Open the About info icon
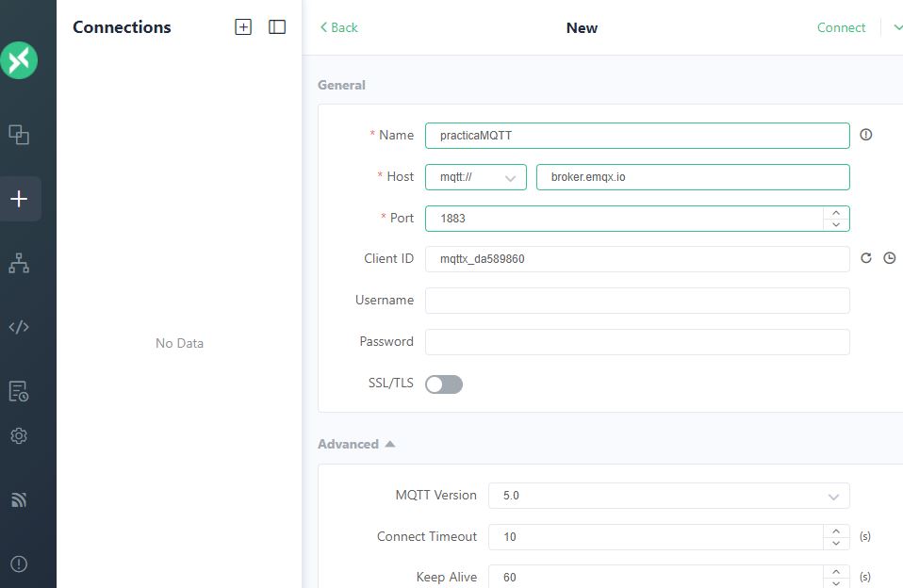 (x=19, y=563)
